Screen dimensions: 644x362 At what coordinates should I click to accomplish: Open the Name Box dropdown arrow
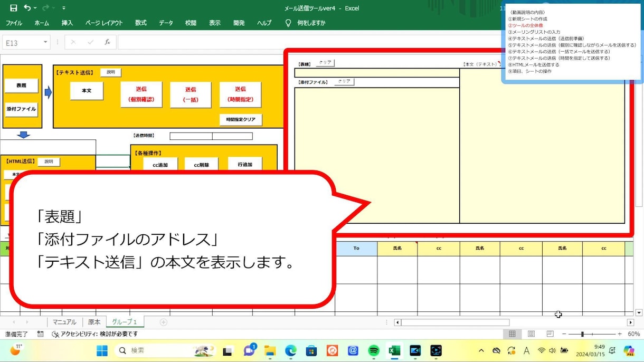(46, 42)
